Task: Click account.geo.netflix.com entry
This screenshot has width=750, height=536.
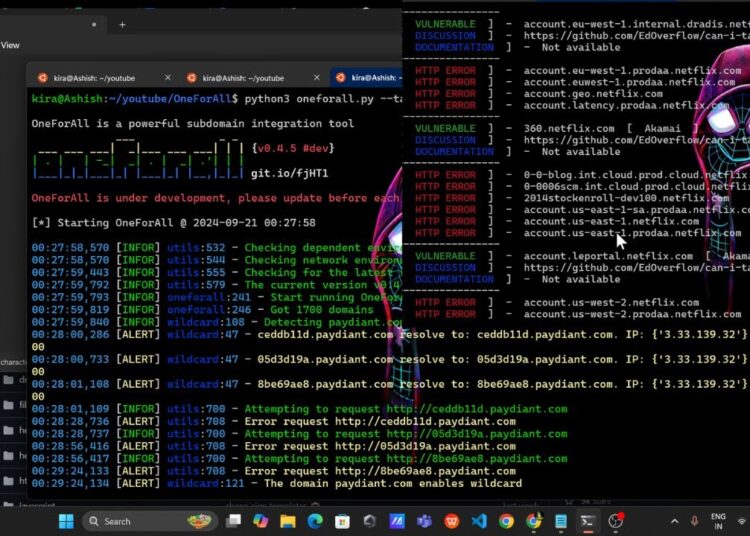Action: [593, 94]
